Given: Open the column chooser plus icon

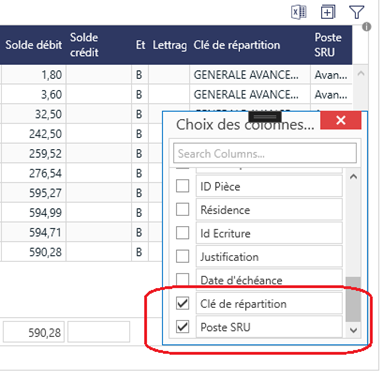Looking at the screenshot, I should pyautogui.click(x=328, y=13).
